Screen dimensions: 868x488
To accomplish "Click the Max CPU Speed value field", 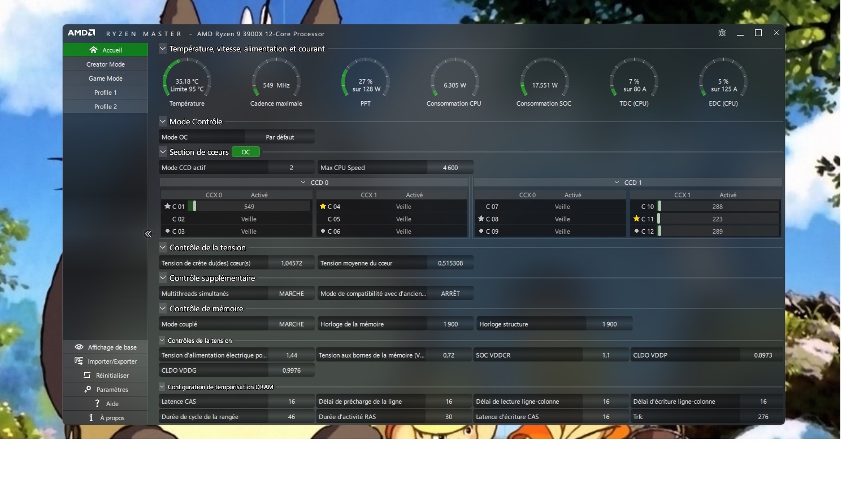I will [x=450, y=168].
